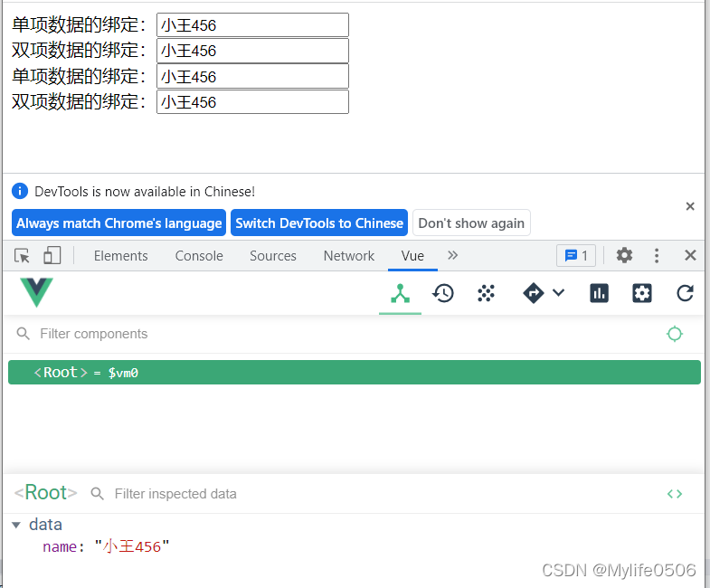Click the first 双项数据的绑定 input
The image size is (710, 588).
(252, 51)
